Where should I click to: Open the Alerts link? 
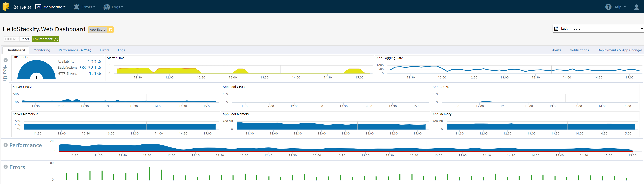(556, 50)
